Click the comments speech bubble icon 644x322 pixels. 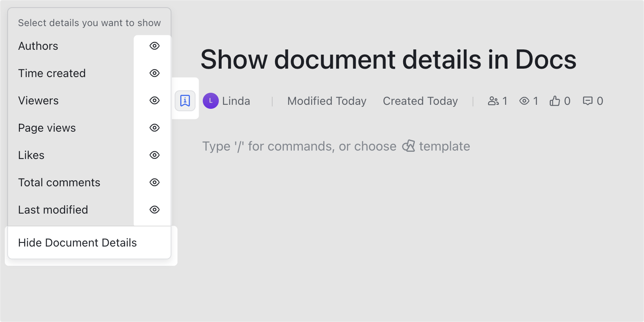[x=588, y=101]
